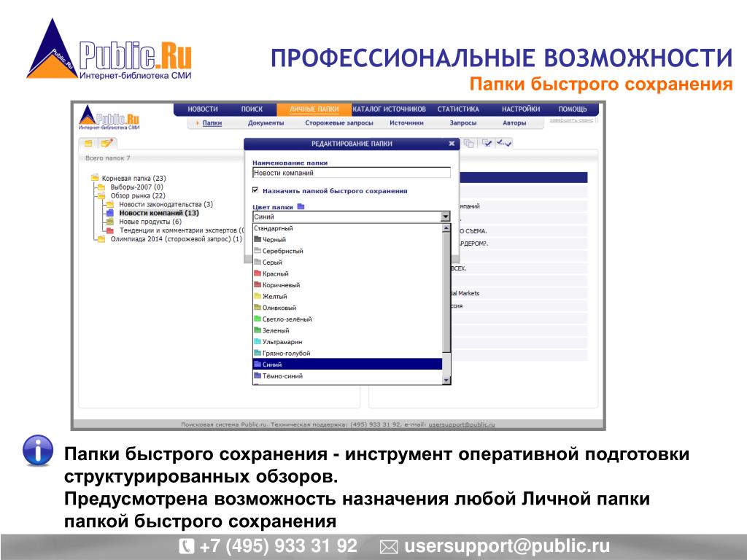
Task: Select Новости законодательства (3) tree item
Action: click(166, 204)
